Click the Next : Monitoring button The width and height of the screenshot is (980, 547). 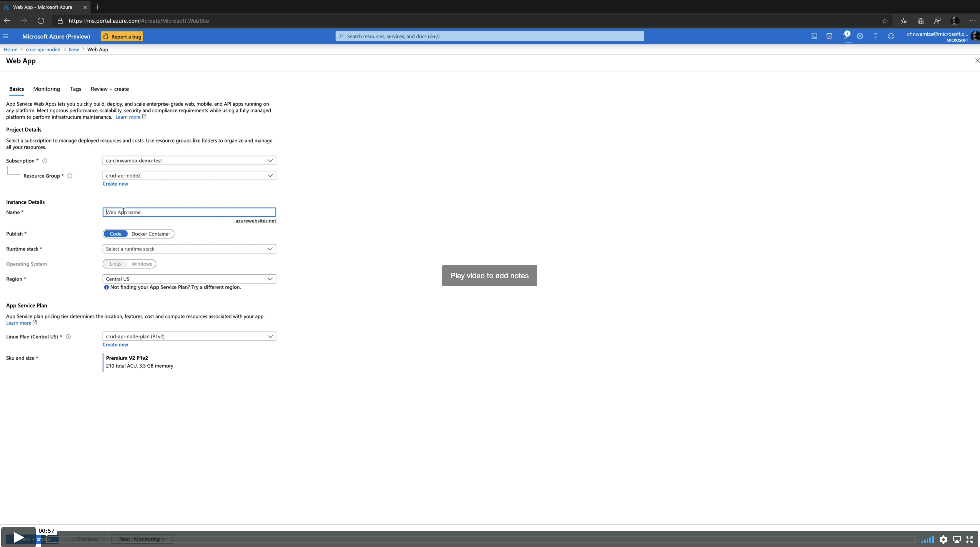[142, 539]
